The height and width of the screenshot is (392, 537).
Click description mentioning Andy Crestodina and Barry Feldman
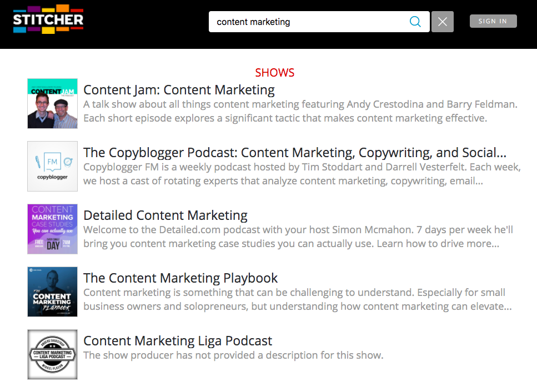[x=300, y=111]
